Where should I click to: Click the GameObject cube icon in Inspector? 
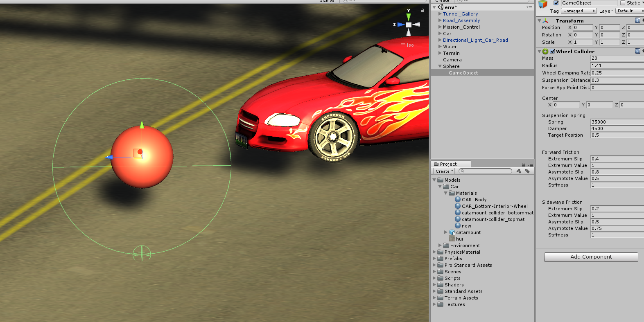pos(543,4)
